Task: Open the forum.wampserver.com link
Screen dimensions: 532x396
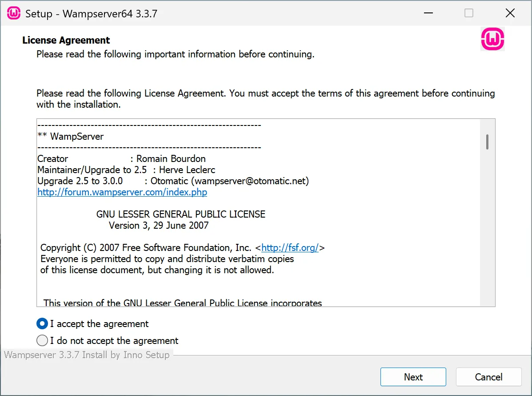Action: coord(122,192)
